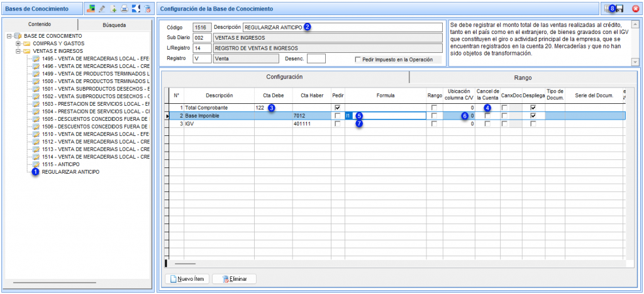Click the blue arrows icon in the toolbar
The image size is (644, 294).
(136, 8)
